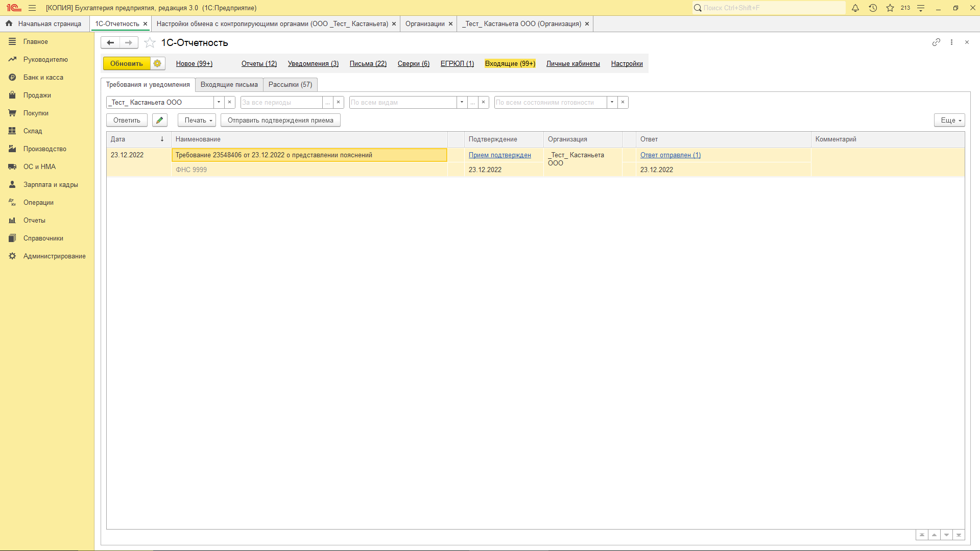Open history clock icon in title bar
This screenshot has height=551, width=980.
[873, 8]
